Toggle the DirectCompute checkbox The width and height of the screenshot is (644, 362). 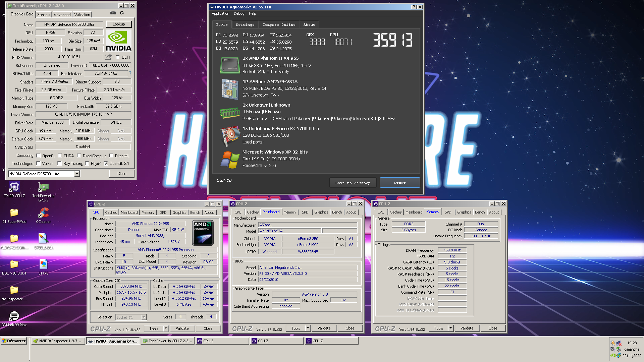tap(79, 156)
